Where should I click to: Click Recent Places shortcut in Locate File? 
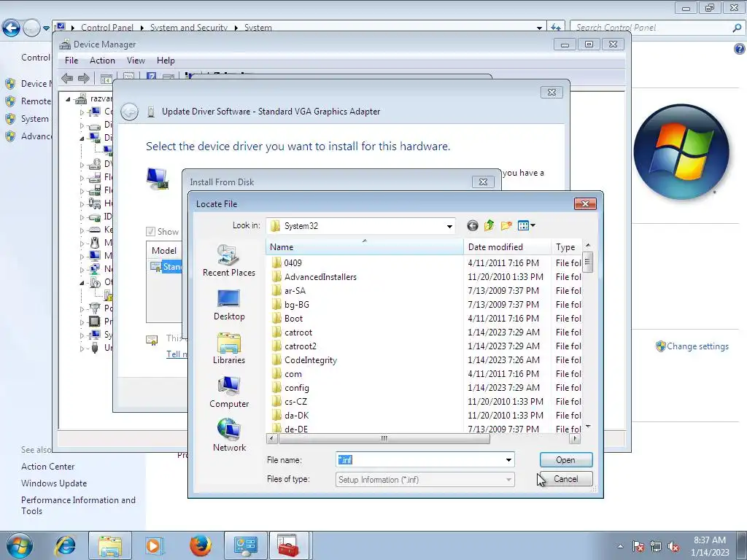point(228,260)
